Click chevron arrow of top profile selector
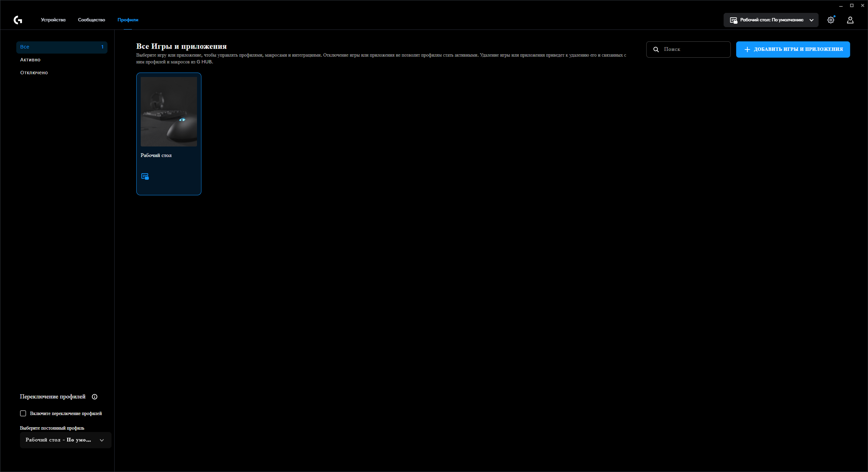868x472 pixels. pos(811,20)
